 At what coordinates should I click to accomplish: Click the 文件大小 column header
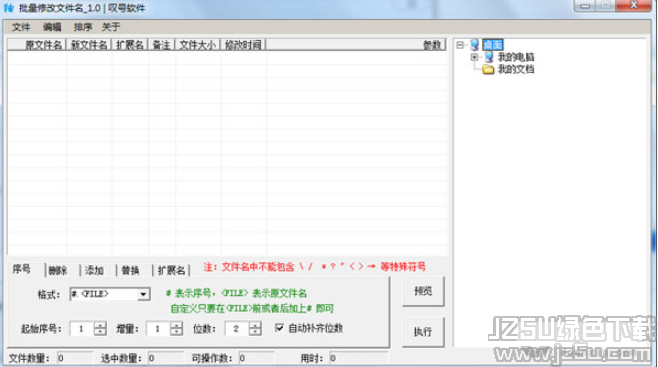click(x=198, y=44)
